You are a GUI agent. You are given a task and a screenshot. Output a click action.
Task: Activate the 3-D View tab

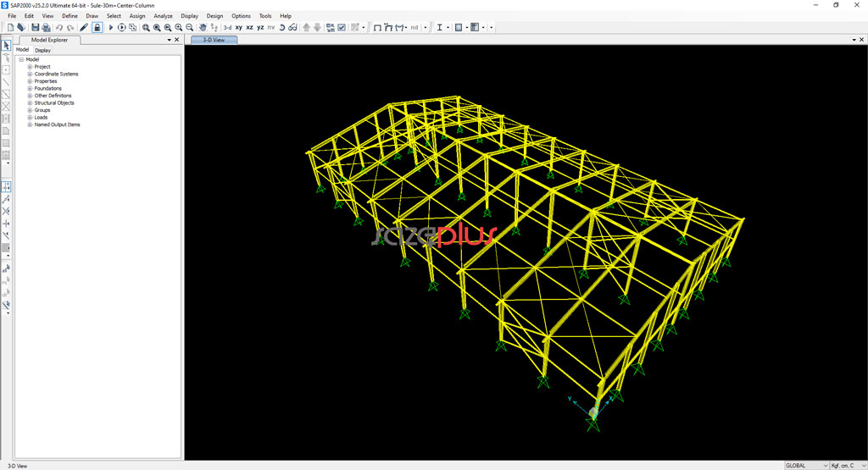214,40
